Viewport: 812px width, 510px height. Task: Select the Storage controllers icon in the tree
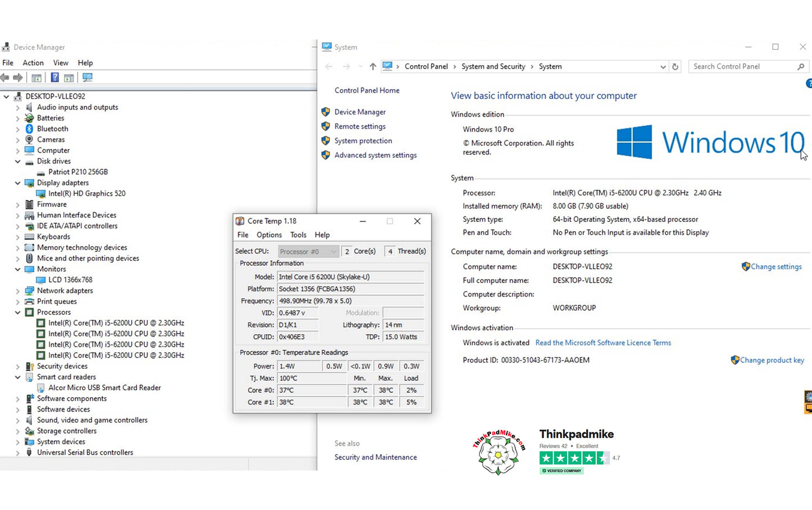point(29,431)
